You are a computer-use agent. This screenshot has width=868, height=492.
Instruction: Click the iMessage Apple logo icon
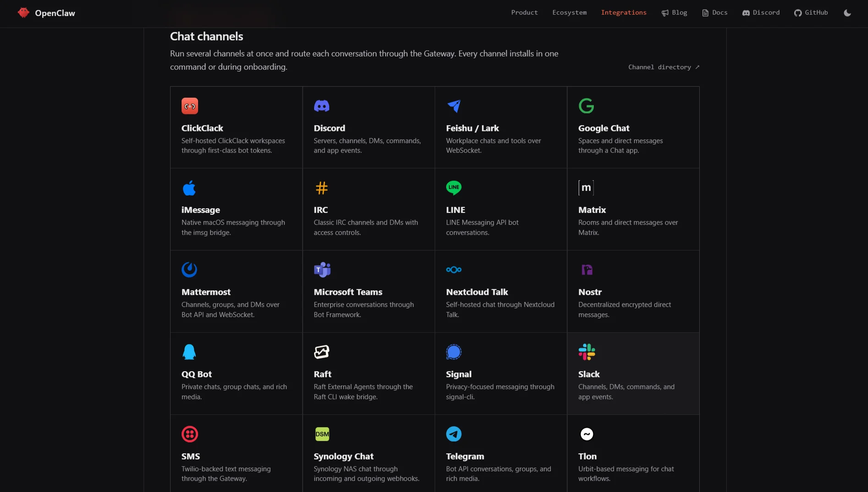[x=189, y=188]
